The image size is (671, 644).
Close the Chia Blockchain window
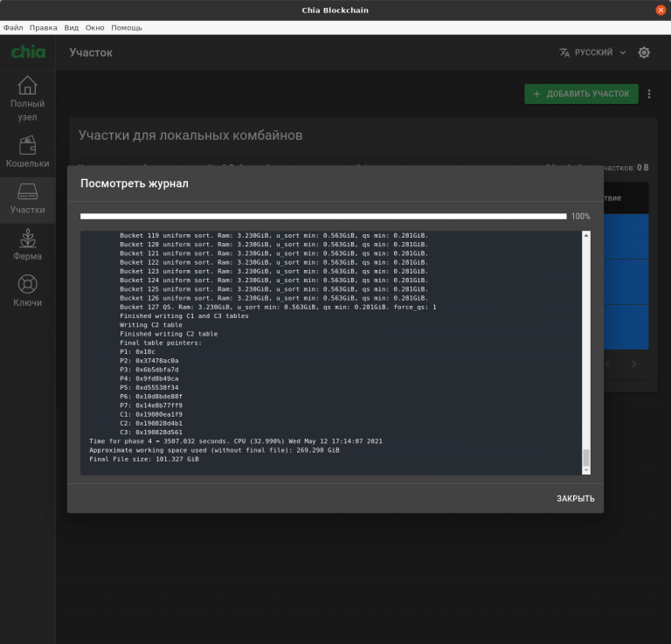[661, 10]
